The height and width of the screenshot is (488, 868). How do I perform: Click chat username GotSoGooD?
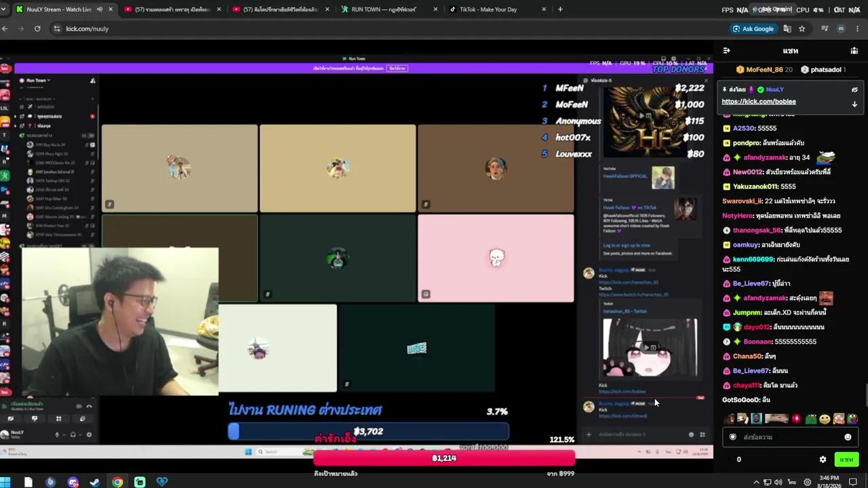click(x=741, y=400)
